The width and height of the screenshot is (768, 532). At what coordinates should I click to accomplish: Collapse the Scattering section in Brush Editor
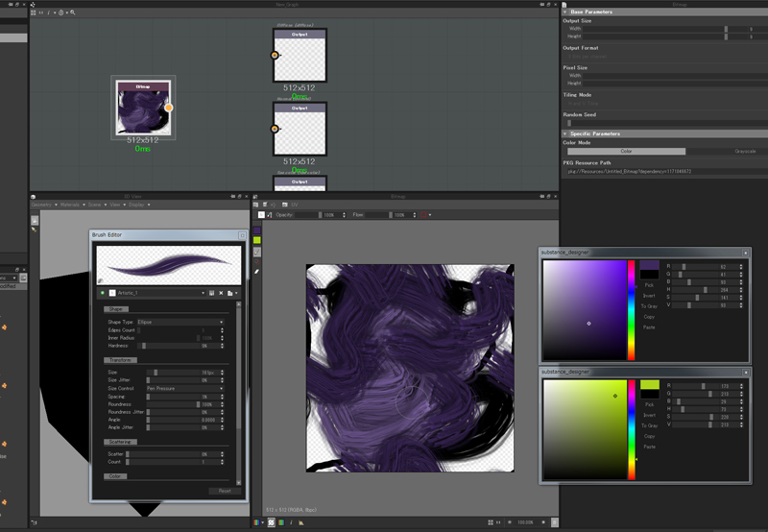point(120,442)
